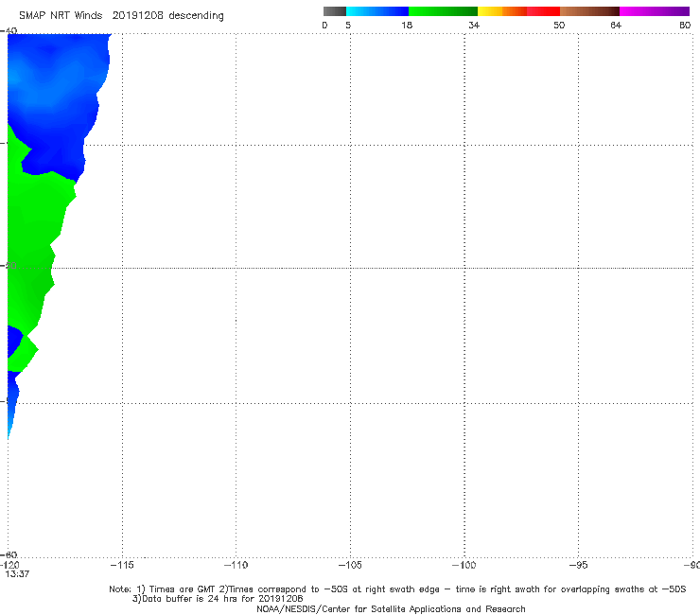The width and height of the screenshot is (700, 615).
Task: Click the yellow-orange segment of the color scale
Action: pyautogui.click(x=502, y=11)
